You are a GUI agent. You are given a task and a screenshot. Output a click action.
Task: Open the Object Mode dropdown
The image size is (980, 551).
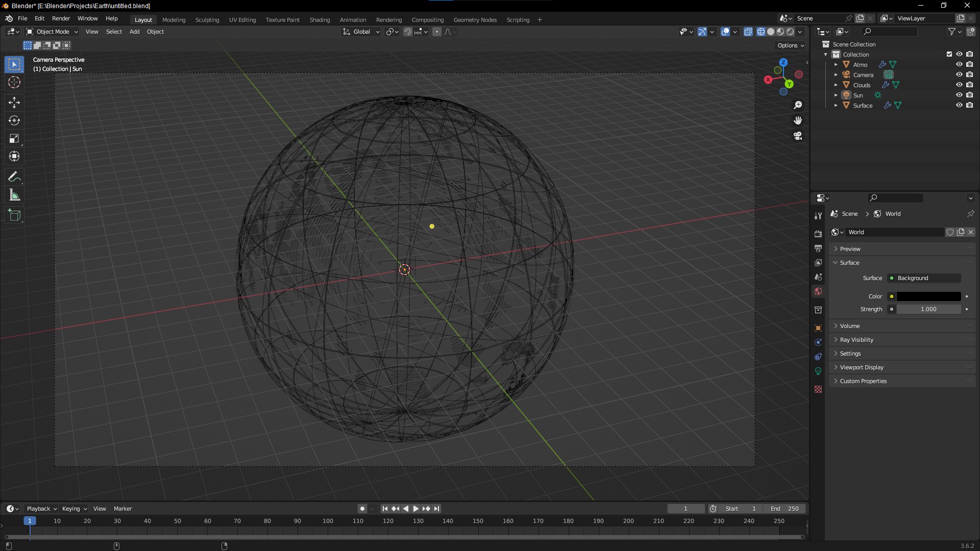(x=52, y=32)
